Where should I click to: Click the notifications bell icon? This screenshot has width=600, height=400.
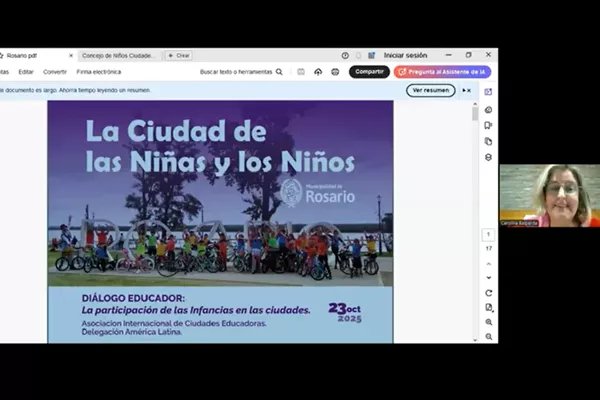point(359,56)
